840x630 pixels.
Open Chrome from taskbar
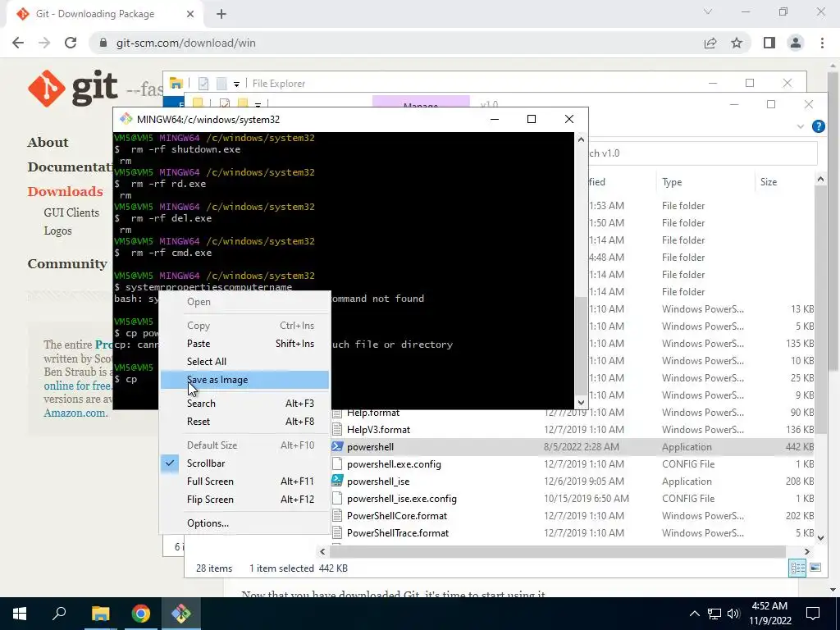click(141, 614)
